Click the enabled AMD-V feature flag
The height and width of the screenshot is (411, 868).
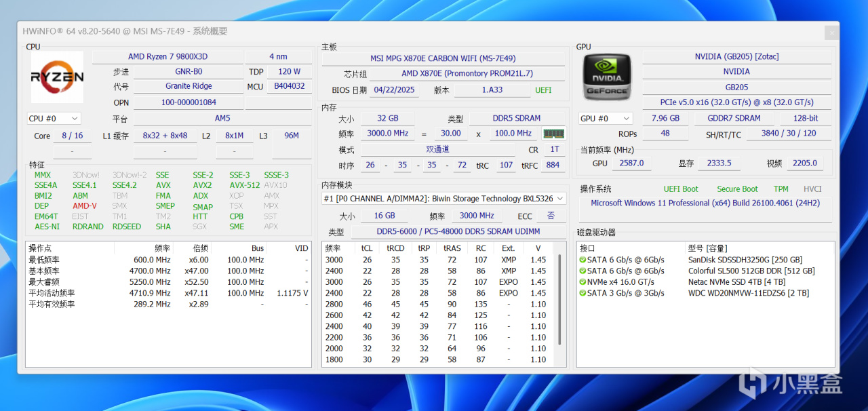click(x=85, y=206)
